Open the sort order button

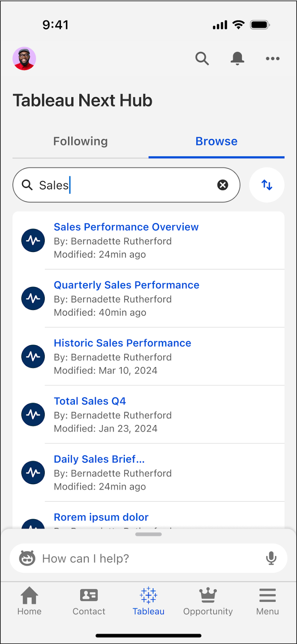coord(267,185)
